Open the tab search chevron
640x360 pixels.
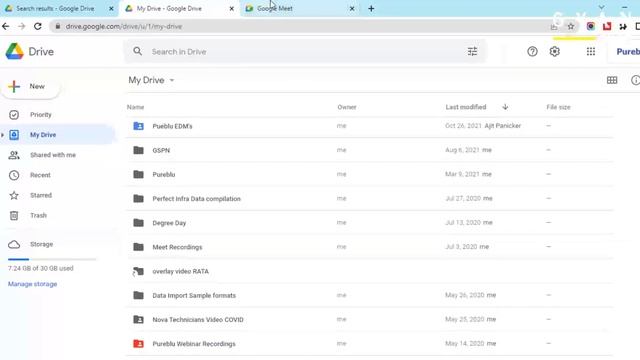pyautogui.click(x=601, y=7)
